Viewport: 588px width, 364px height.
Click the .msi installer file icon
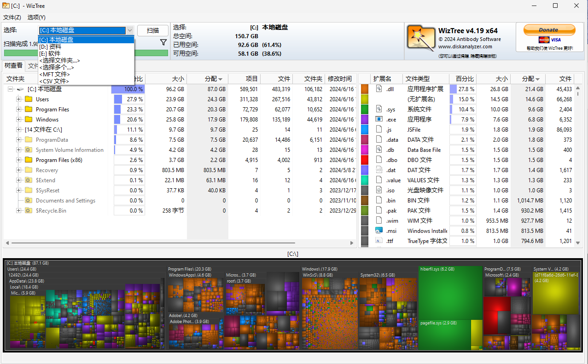coord(379,231)
